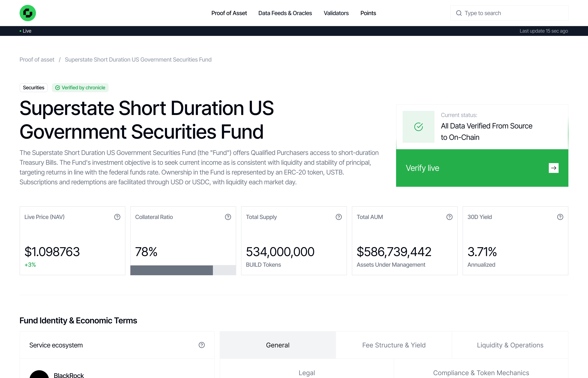The width and height of the screenshot is (588, 378).
Task: Open the Service ecosystem help icon
Action: pyautogui.click(x=202, y=345)
